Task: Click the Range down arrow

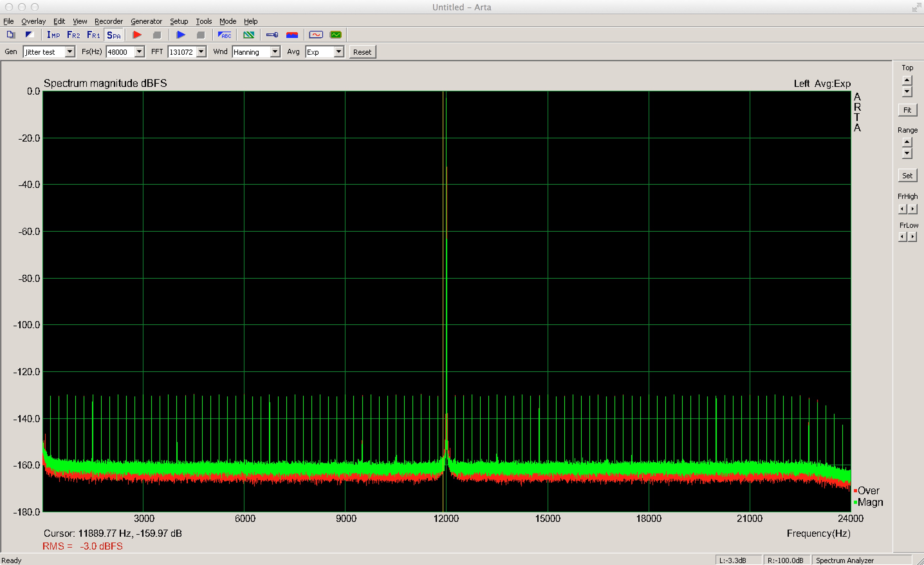Action: (x=907, y=153)
